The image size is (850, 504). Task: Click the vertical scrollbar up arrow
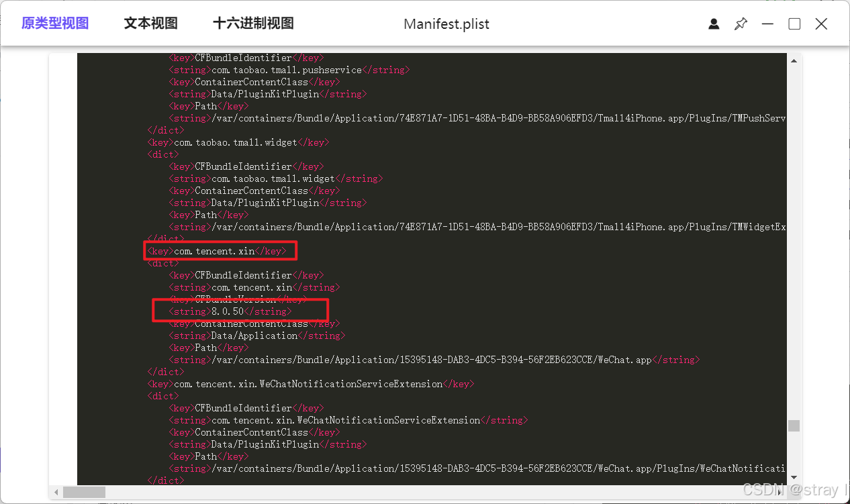pos(794,61)
